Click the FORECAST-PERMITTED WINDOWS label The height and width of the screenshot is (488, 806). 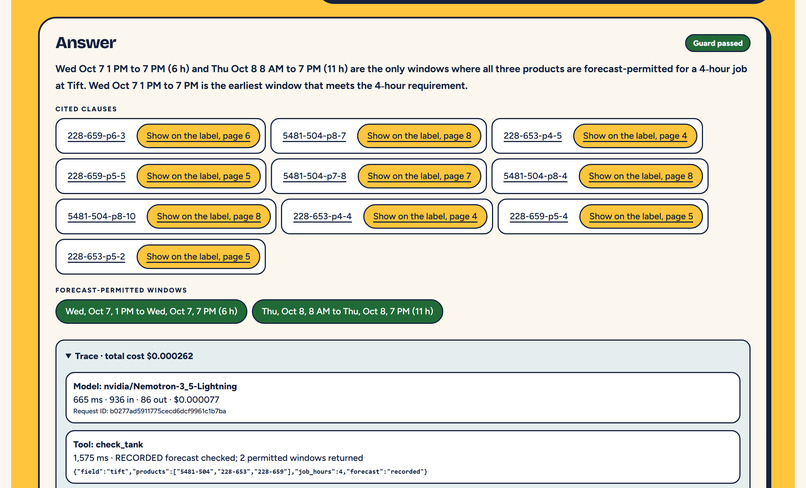click(121, 290)
